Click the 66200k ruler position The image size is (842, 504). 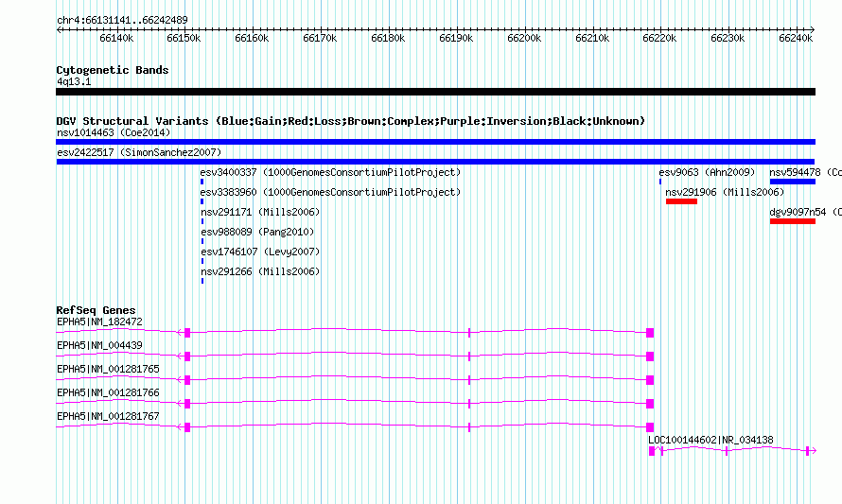tap(524, 38)
